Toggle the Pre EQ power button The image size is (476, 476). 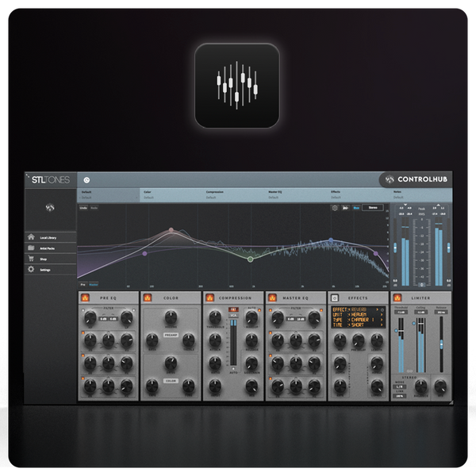click(x=86, y=297)
